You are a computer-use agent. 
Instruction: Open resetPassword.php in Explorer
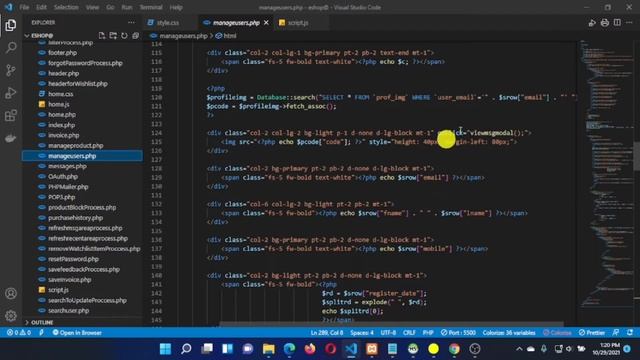[x=73, y=259]
